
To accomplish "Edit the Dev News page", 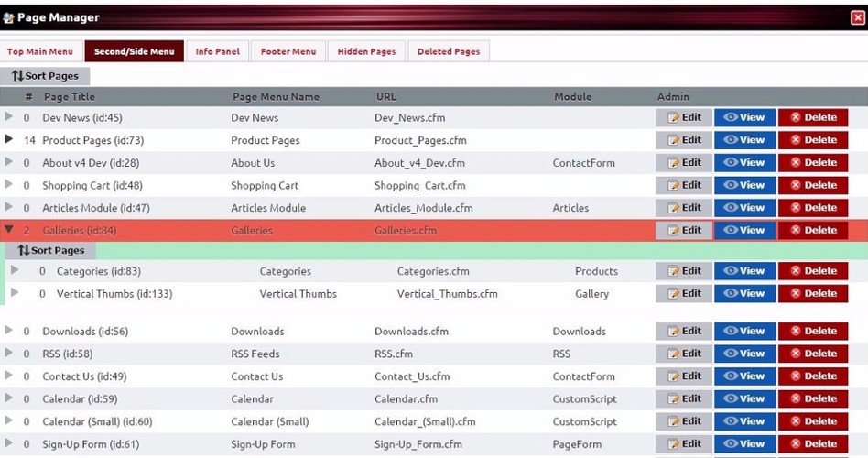I will tap(684, 117).
